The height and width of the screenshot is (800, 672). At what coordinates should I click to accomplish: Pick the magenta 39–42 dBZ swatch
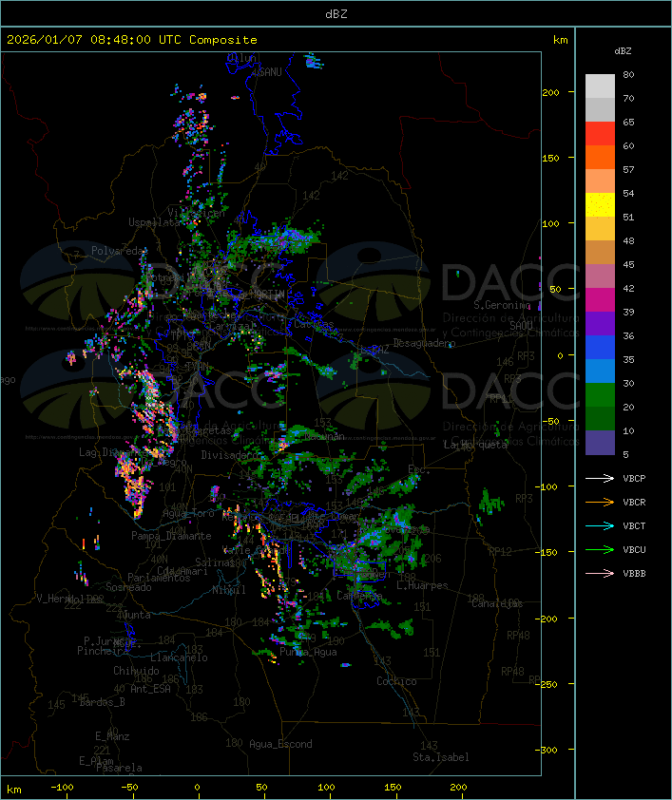600,300
